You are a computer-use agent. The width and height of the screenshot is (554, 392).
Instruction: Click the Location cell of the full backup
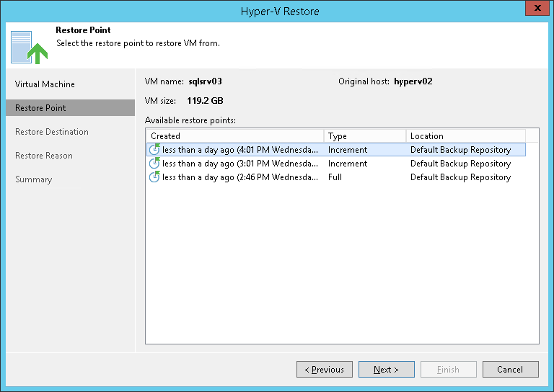460,177
